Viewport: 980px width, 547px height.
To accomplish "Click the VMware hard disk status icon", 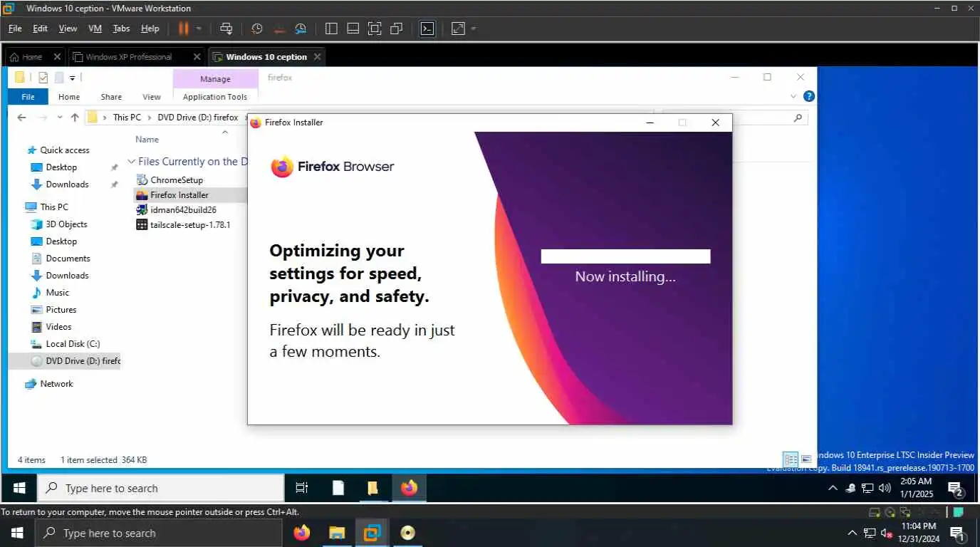I will coord(875,512).
